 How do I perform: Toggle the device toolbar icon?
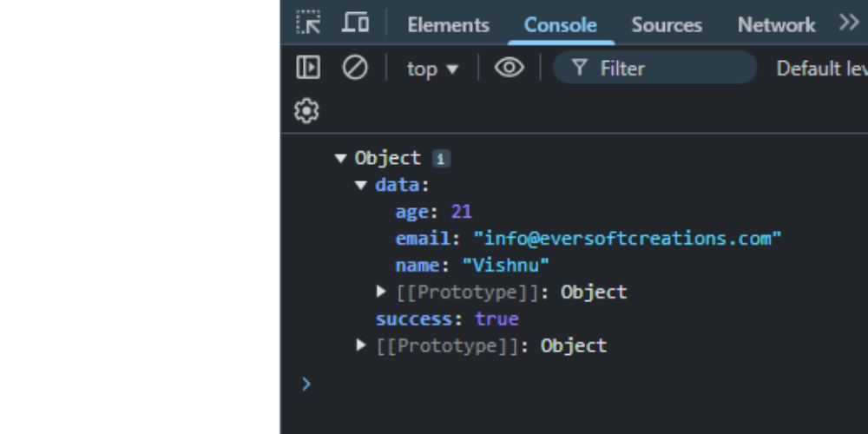coord(355,23)
